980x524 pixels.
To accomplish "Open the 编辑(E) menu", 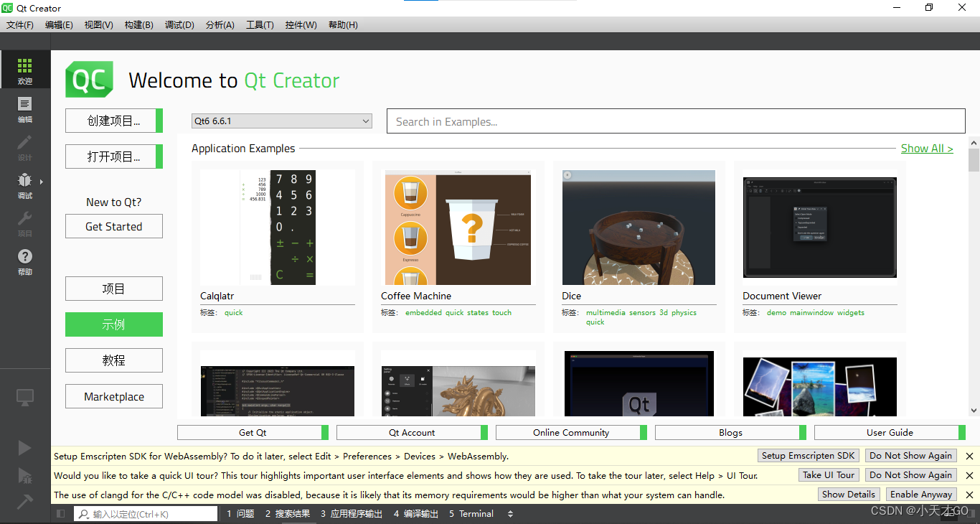I will click(x=59, y=25).
